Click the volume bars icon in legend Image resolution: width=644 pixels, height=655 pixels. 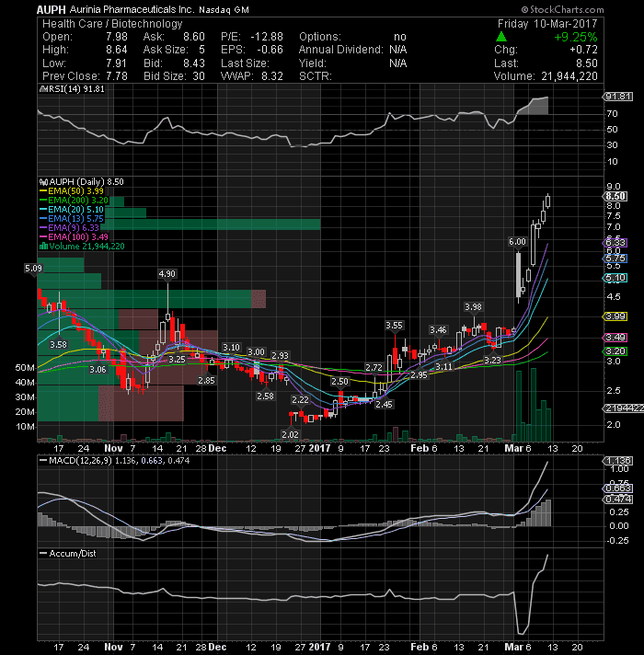tap(43, 247)
